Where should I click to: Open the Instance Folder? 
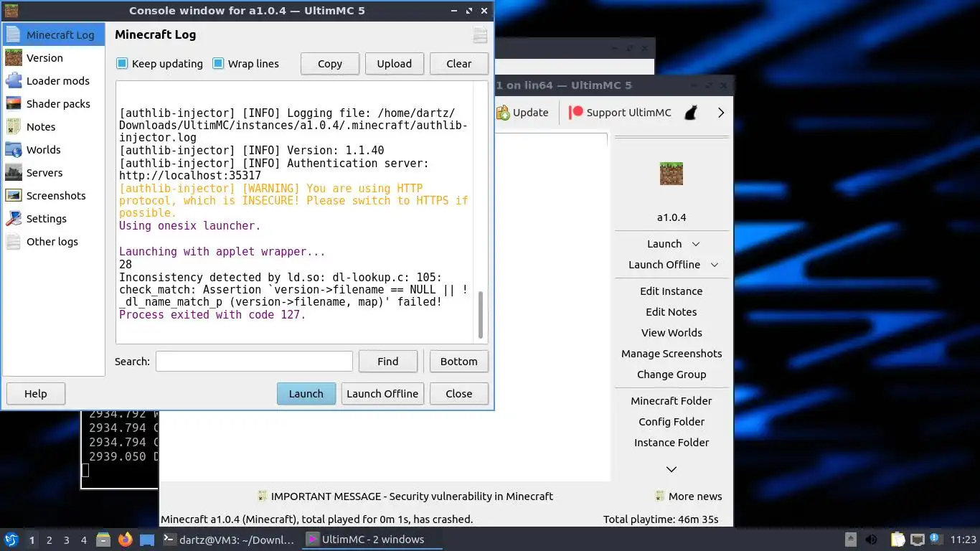click(672, 442)
